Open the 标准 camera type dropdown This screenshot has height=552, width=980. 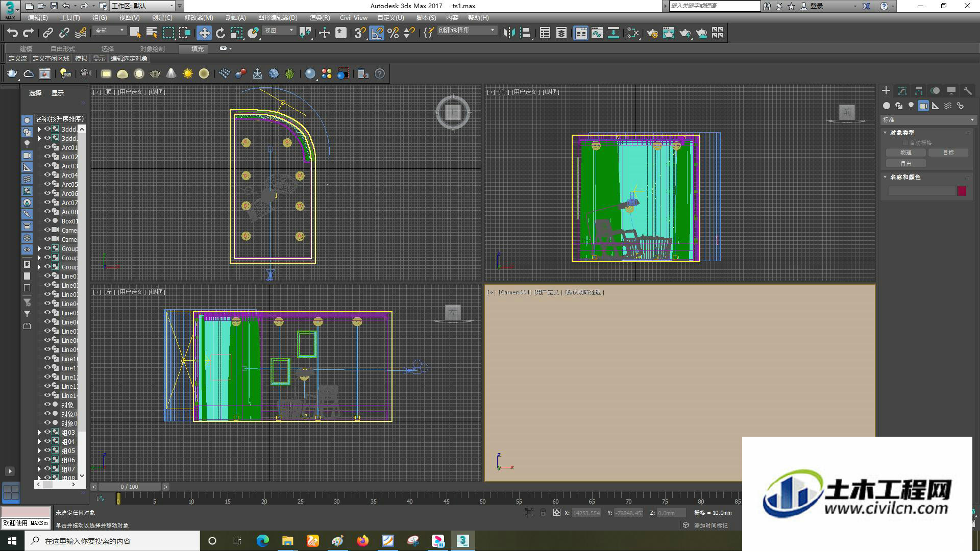[x=928, y=120]
